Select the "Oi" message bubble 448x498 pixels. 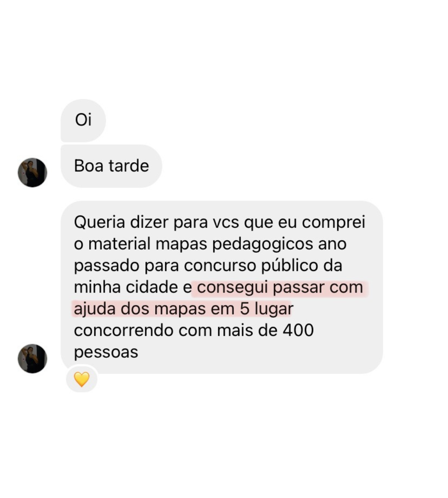83,120
